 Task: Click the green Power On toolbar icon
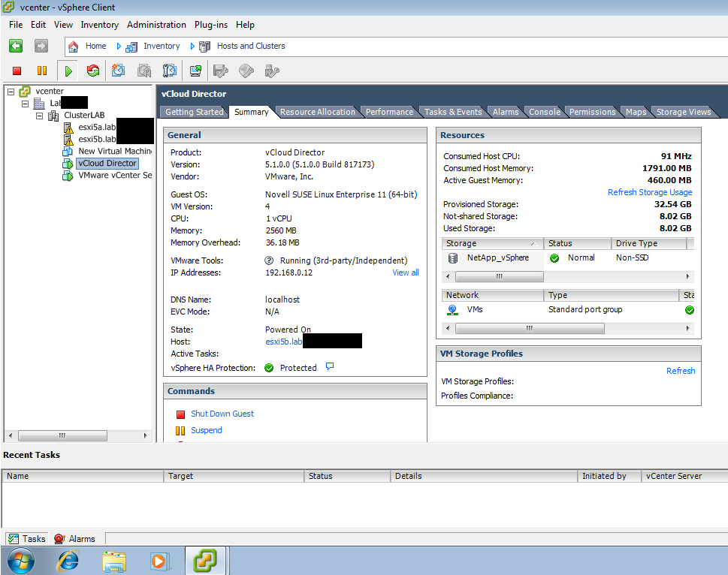68,71
